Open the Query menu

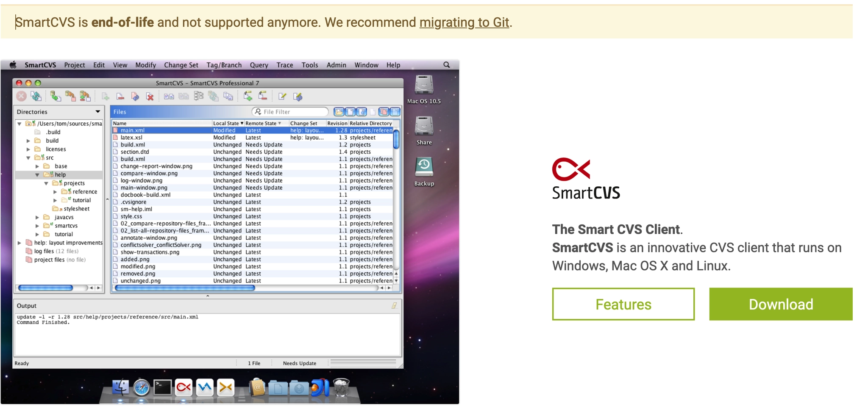click(259, 65)
